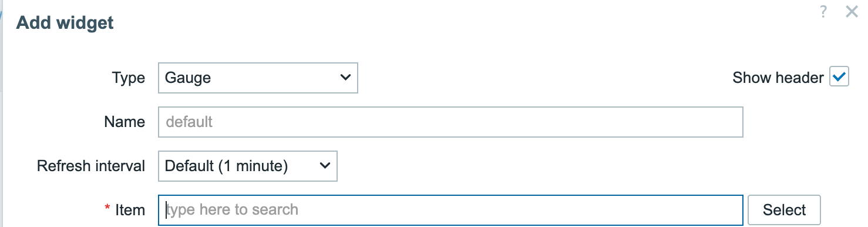Screen dimensions: 868x227
Task: Click "type here to search" placeholder text
Action: click(233, 210)
